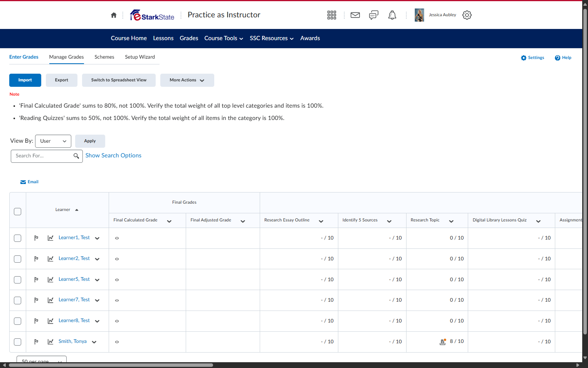The height and width of the screenshot is (368, 588).
Task: Open the View By User dropdown
Action: (53, 141)
